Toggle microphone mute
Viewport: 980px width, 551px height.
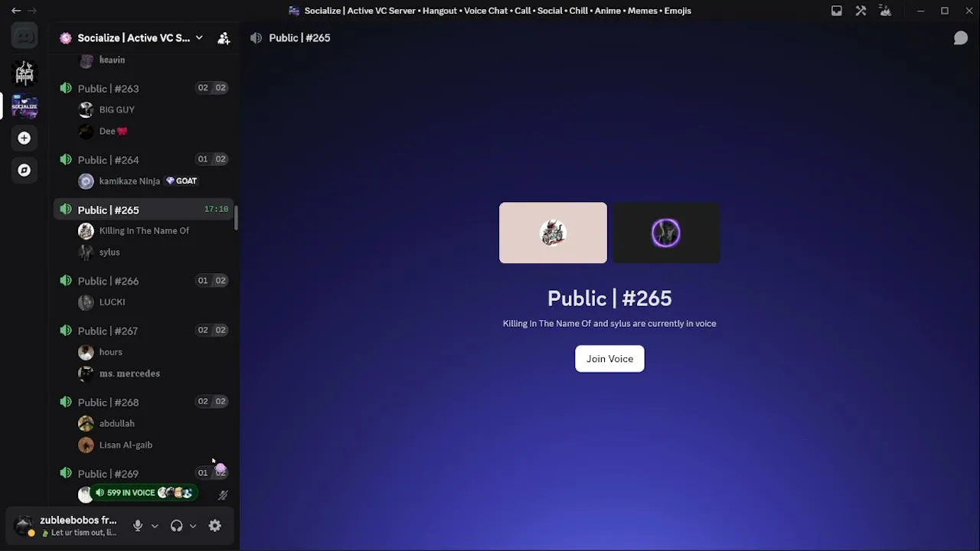pos(138,526)
